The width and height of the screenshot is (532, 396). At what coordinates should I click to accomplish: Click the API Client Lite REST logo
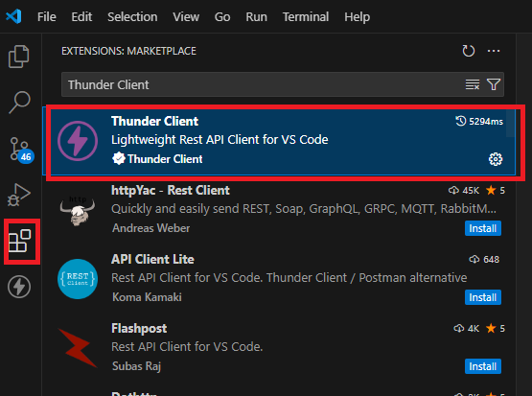(78, 279)
